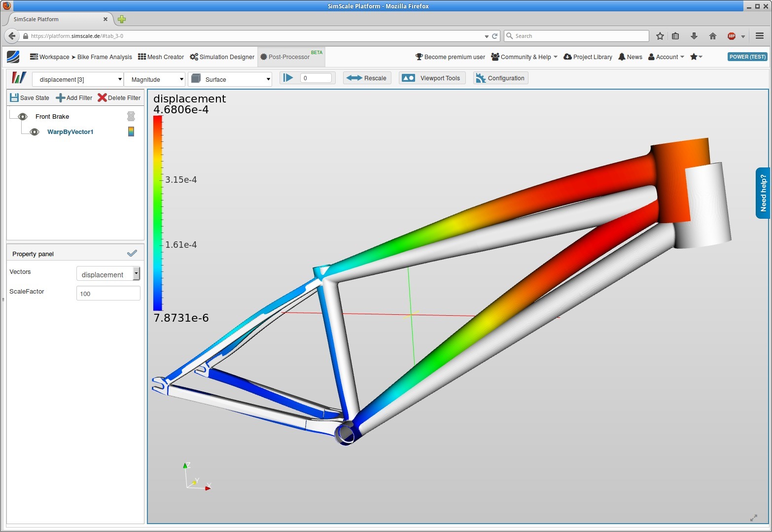772x532 pixels.
Task: Go to Firefox home page icon
Action: coord(713,36)
